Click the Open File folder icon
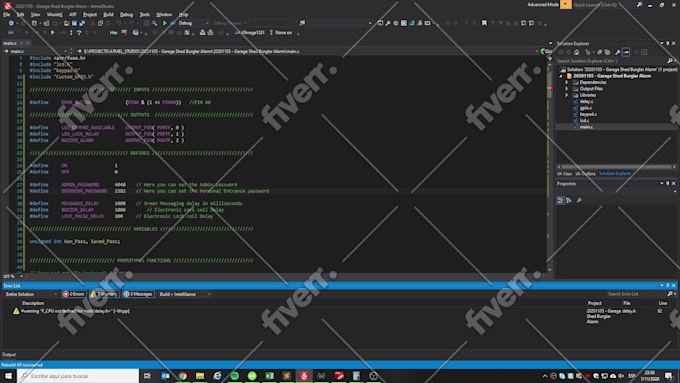Image resolution: width=680 pixels, height=383 pixels. (x=66, y=23)
